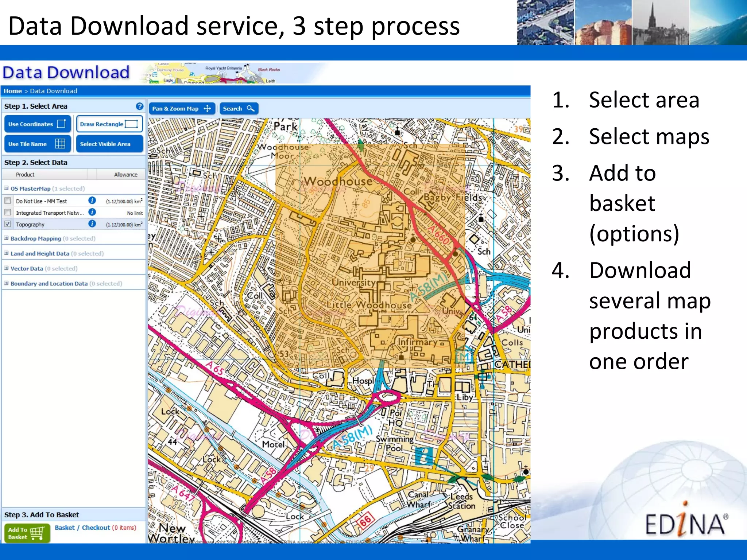Show info icon for Topography
Screen dimensions: 747x560
click(92, 223)
